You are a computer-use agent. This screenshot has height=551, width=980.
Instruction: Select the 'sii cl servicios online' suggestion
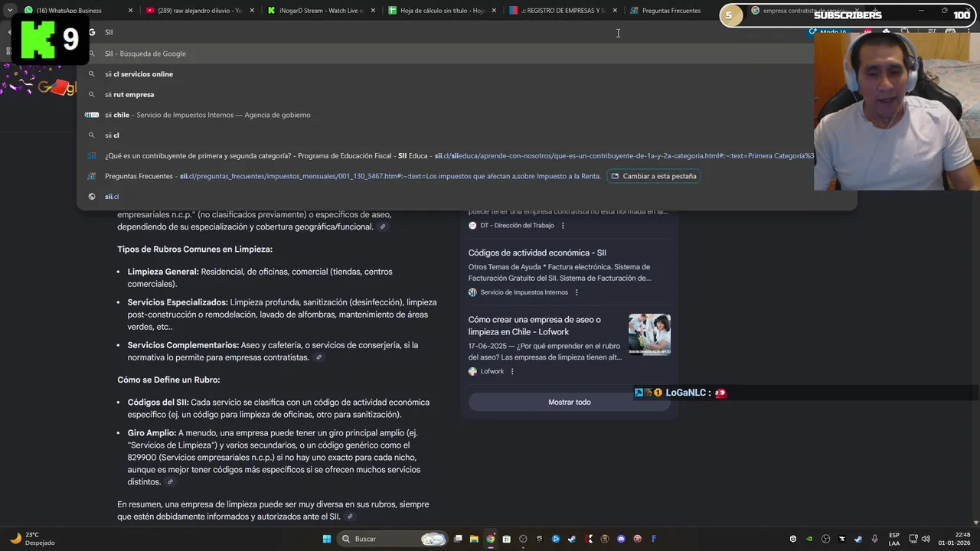pos(444,74)
